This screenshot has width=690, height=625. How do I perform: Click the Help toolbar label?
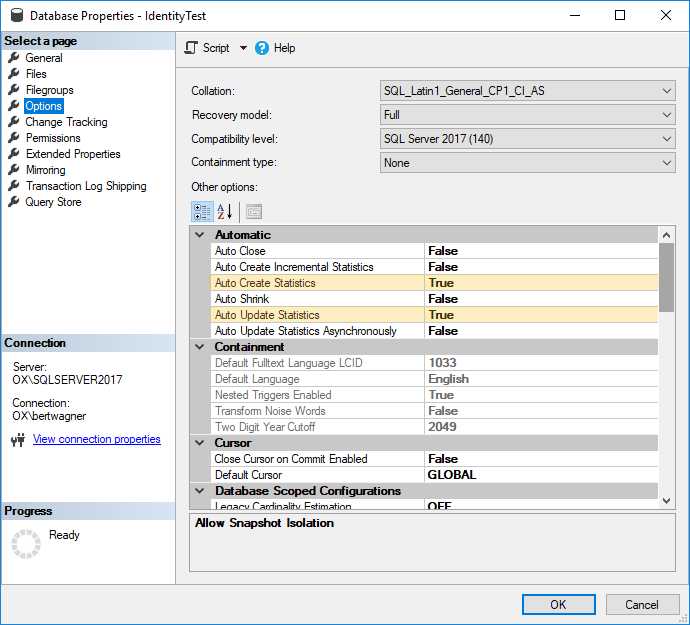click(x=284, y=48)
